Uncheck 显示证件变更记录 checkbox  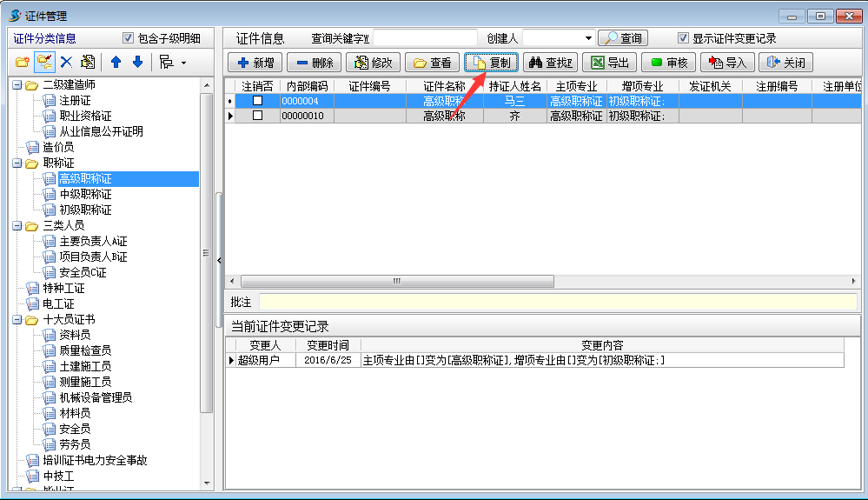(683, 38)
